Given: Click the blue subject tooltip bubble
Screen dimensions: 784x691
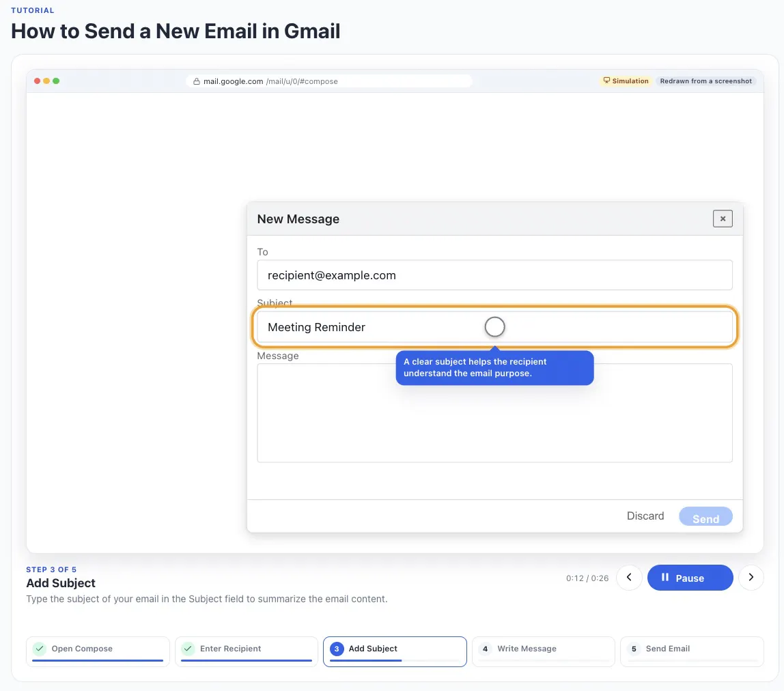Looking at the screenshot, I should pos(494,367).
